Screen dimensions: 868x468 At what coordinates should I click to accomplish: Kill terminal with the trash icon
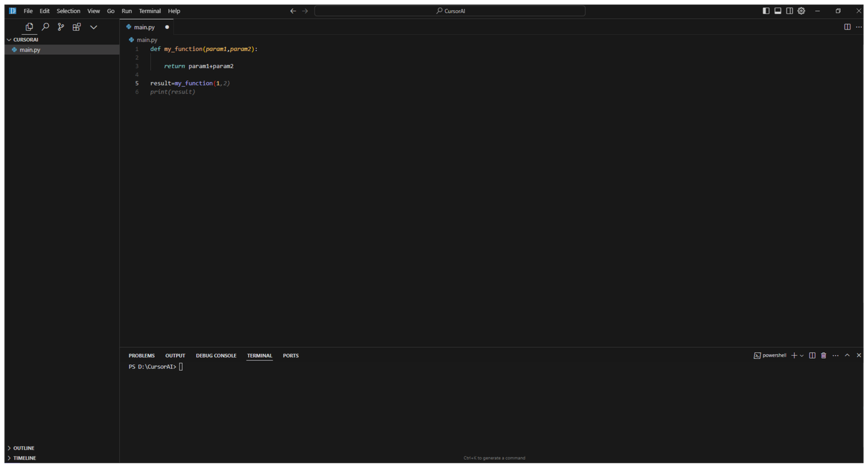(824, 356)
